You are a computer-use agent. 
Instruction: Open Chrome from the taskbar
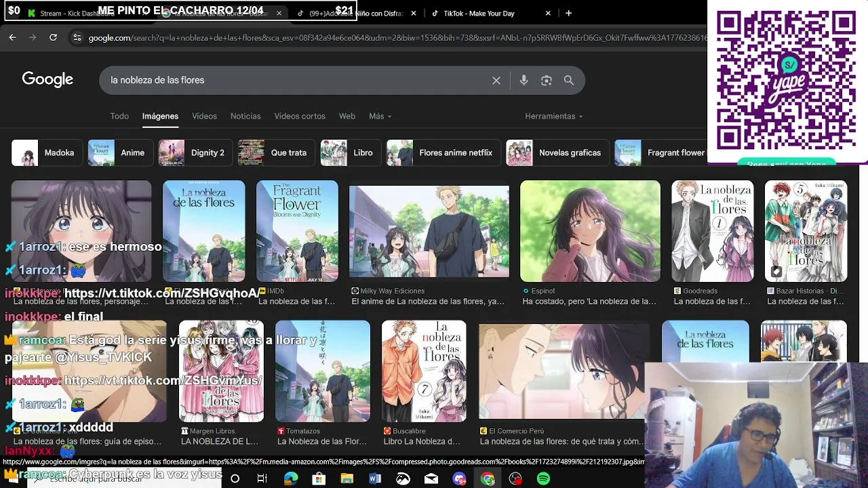tap(488, 479)
